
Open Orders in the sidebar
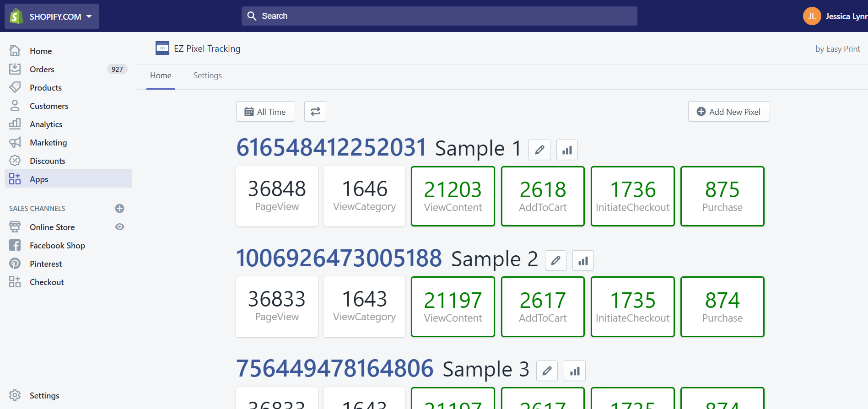point(42,70)
